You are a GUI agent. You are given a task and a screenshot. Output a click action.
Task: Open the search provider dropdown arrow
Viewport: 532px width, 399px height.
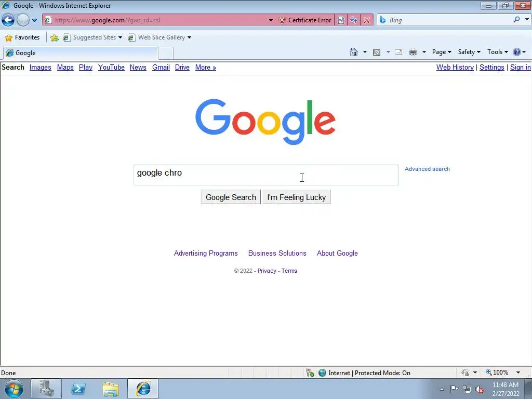(x=527, y=20)
